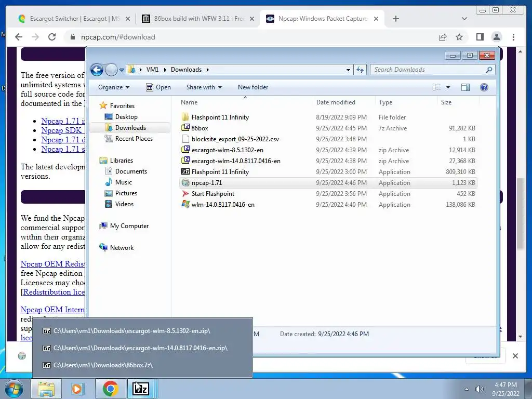Image resolution: width=532 pixels, height=399 pixels.
Task: Refresh the Downloads folder view
Action: click(x=360, y=70)
